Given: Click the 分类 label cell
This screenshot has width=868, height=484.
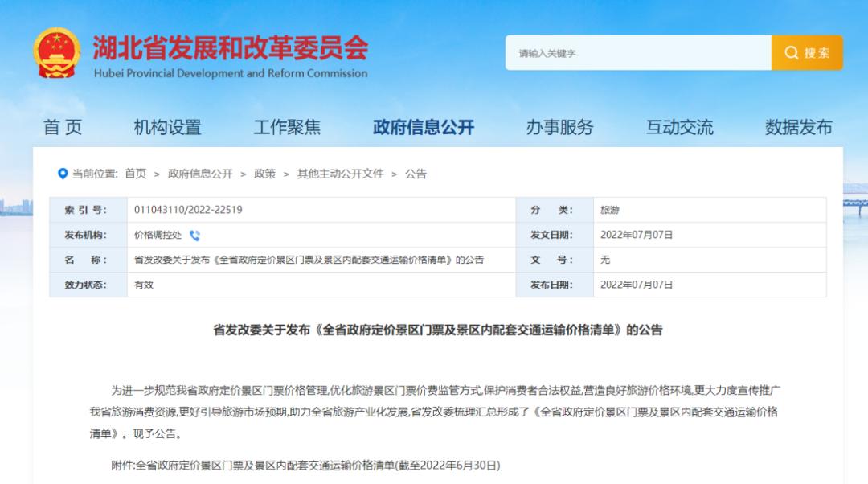Looking at the screenshot, I should 555,210.
